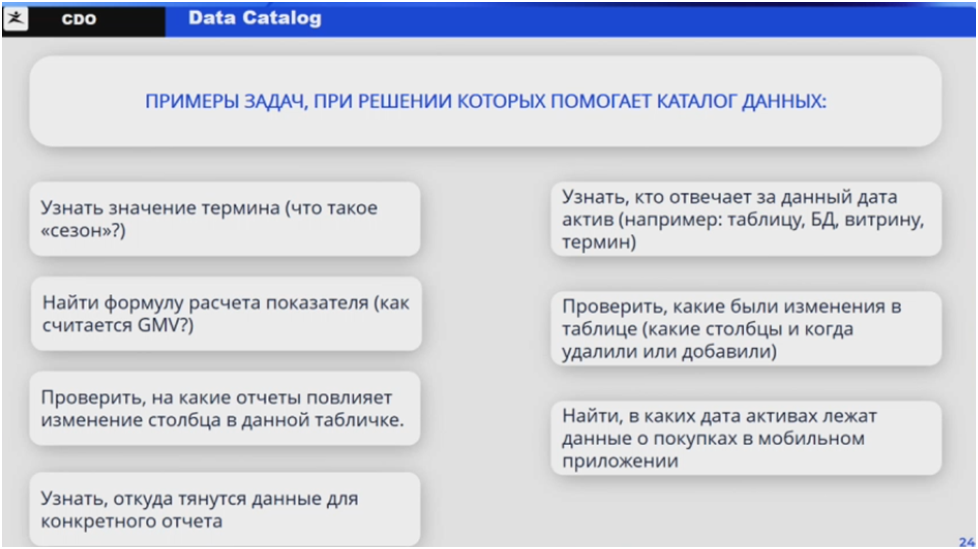Select the card about term meaning

coord(225,218)
